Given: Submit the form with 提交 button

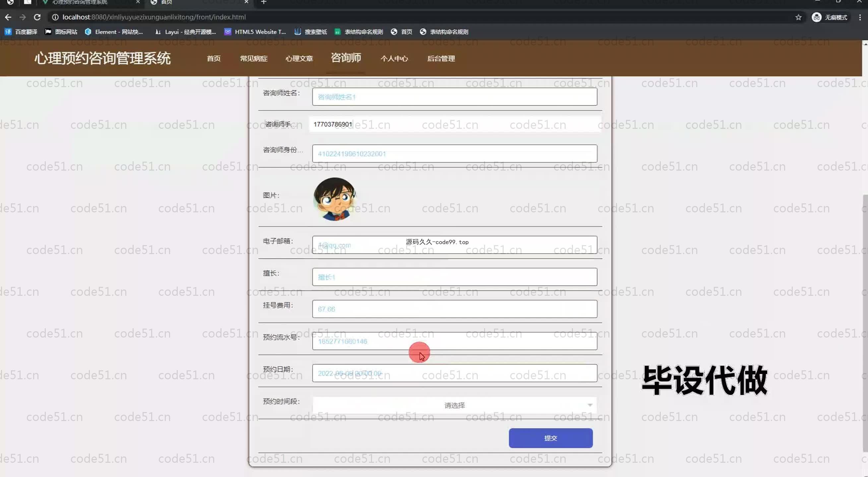Looking at the screenshot, I should (551, 438).
